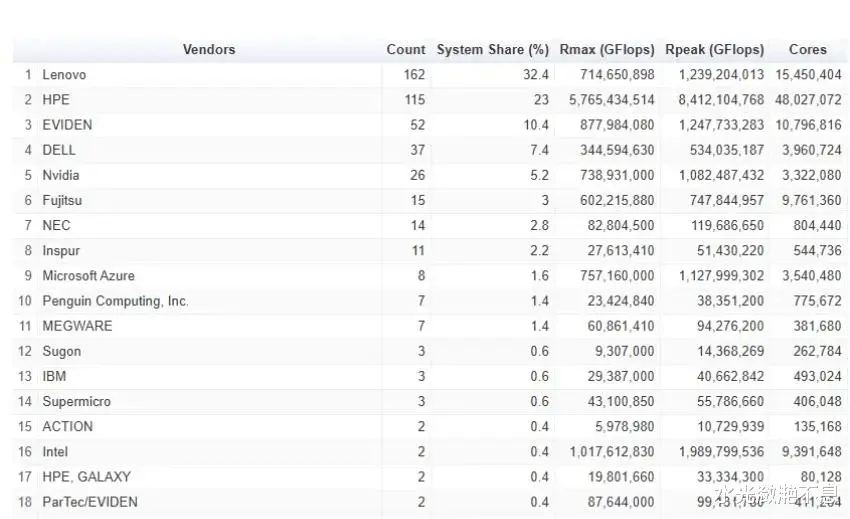Select the Penguin Computing, Inc. vendor name

pyautogui.click(x=115, y=301)
